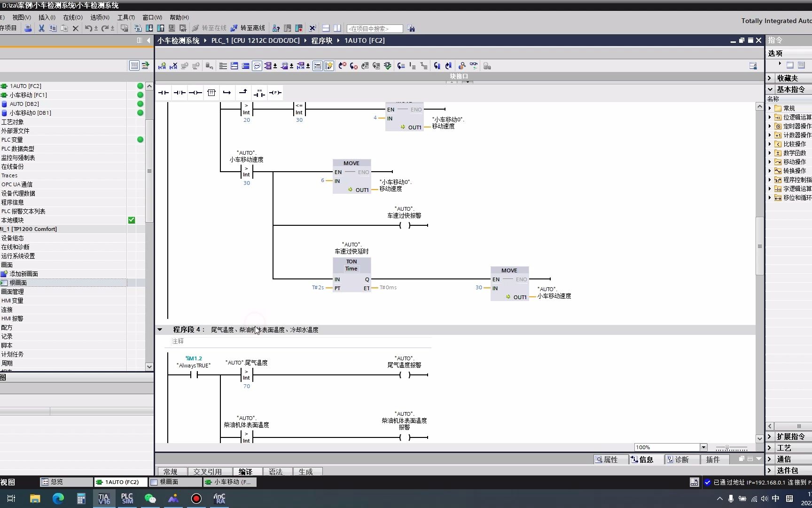Insert a new network in the editor toolbar
The height and width of the screenshot is (508, 812).
pyautogui.click(x=162, y=66)
